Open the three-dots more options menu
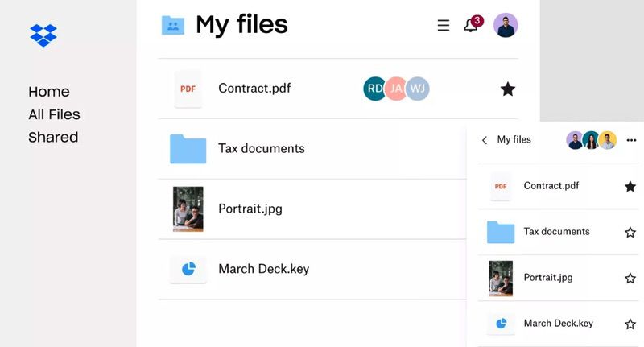The width and height of the screenshot is (644, 347). pos(631,140)
